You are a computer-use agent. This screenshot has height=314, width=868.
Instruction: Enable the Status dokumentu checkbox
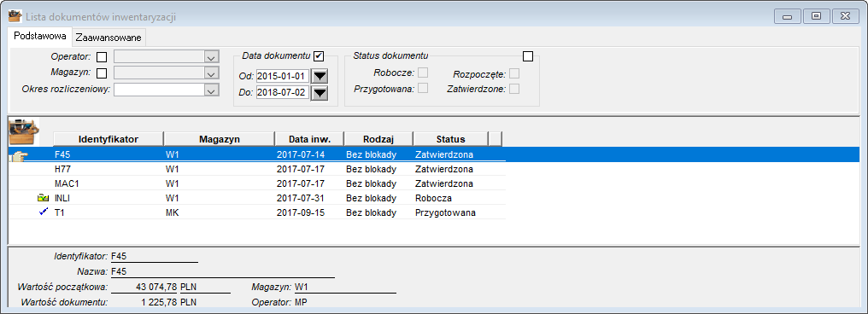pyautogui.click(x=528, y=55)
